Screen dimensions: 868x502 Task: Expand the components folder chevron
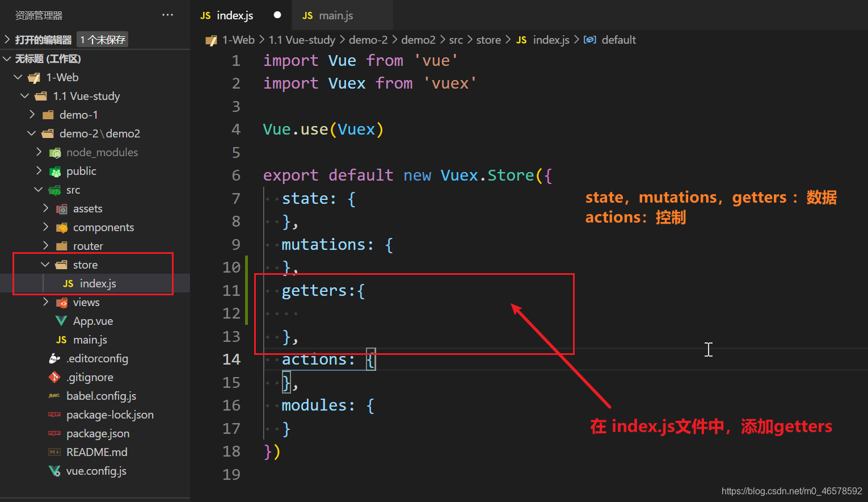[x=46, y=227]
